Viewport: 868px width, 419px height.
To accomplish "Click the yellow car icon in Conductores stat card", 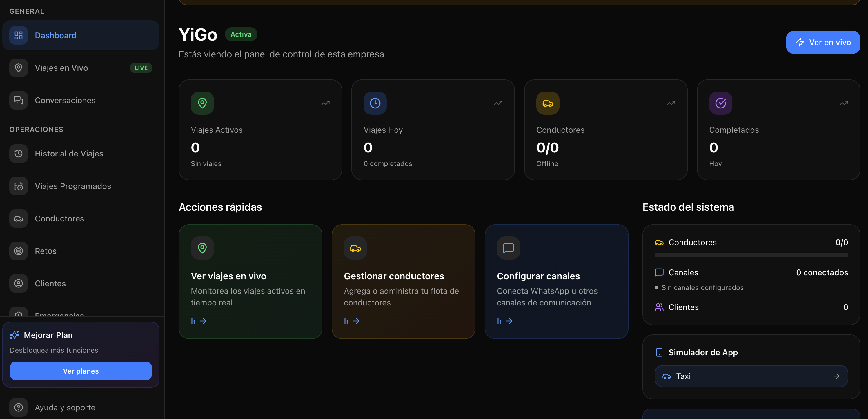I will [x=548, y=103].
